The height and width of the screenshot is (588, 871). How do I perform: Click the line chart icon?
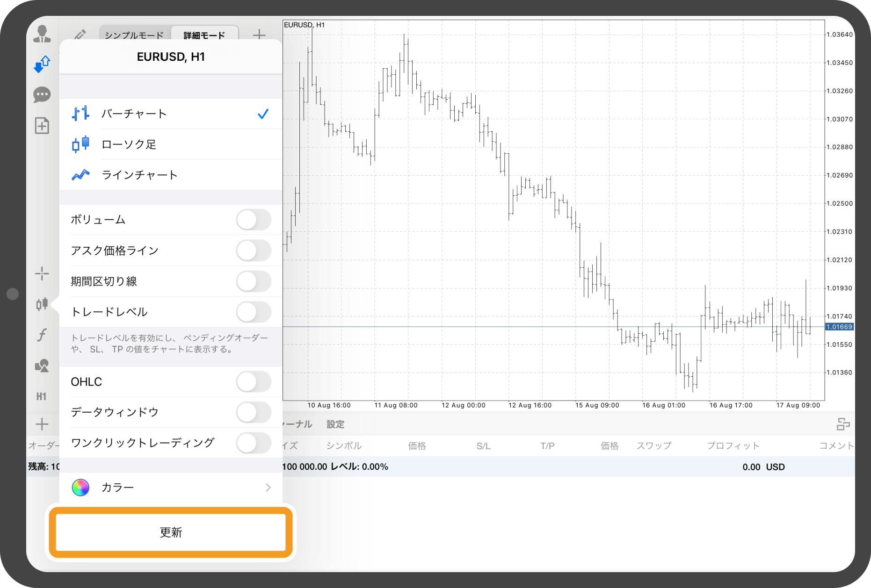pos(80,175)
